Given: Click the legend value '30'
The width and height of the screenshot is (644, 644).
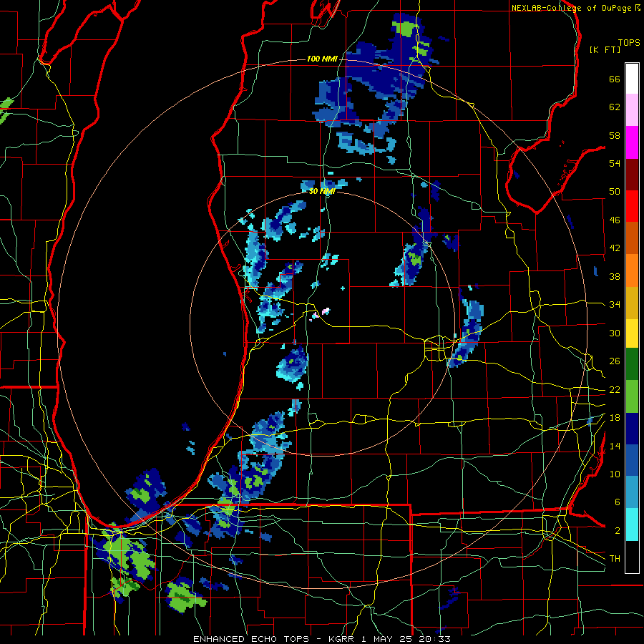Looking at the screenshot, I should [615, 333].
